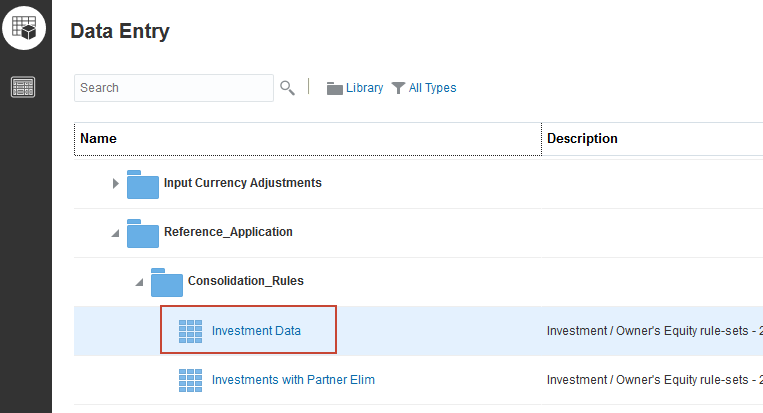The height and width of the screenshot is (413, 763).
Task: Click the Investment Data form grid icon
Action: click(190, 331)
